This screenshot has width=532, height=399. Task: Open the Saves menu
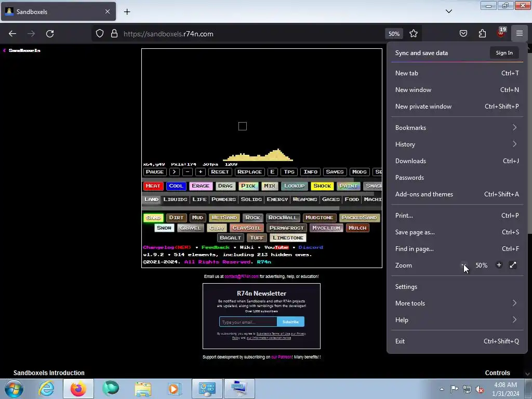pyautogui.click(x=335, y=171)
